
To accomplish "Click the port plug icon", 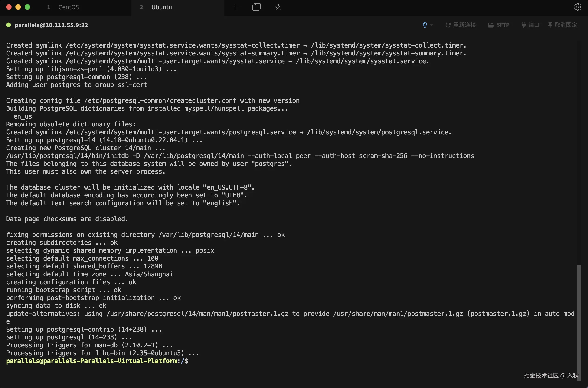I will coord(523,25).
